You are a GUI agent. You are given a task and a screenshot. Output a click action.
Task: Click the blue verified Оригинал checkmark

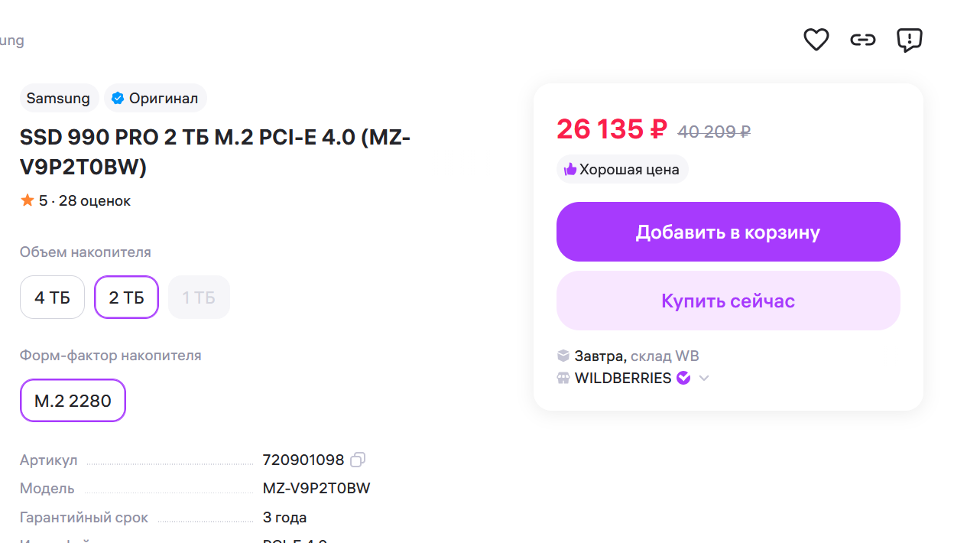(118, 98)
